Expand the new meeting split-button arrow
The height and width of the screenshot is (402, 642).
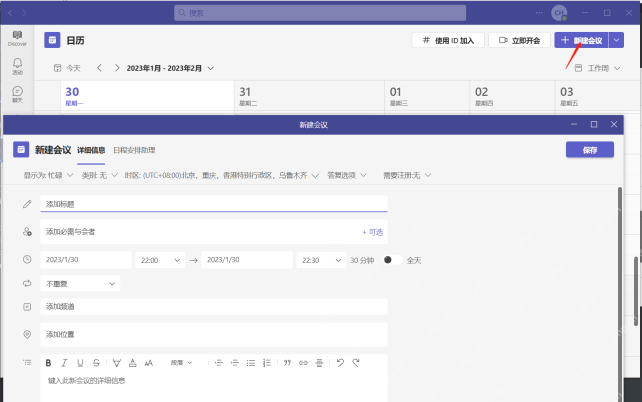[x=616, y=40]
